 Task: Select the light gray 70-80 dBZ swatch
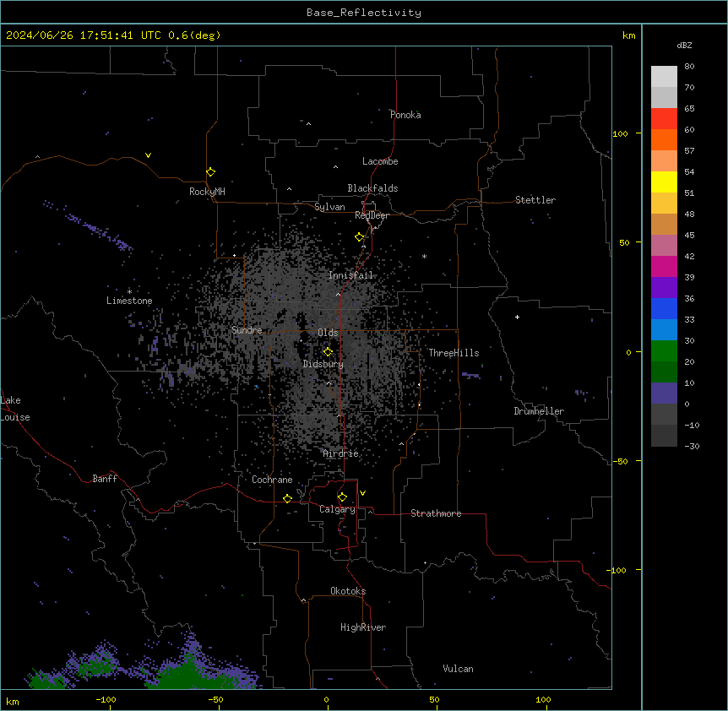(x=664, y=77)
